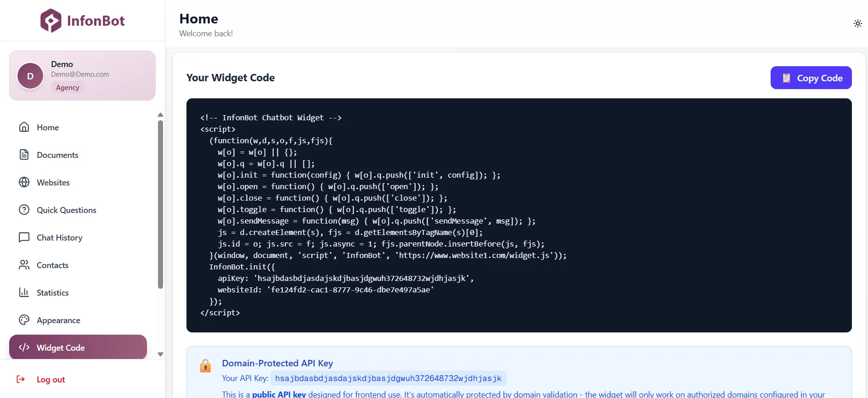The image size is (868, 398).
Task: Click the Documents file icon
Action: pos(24,155)
